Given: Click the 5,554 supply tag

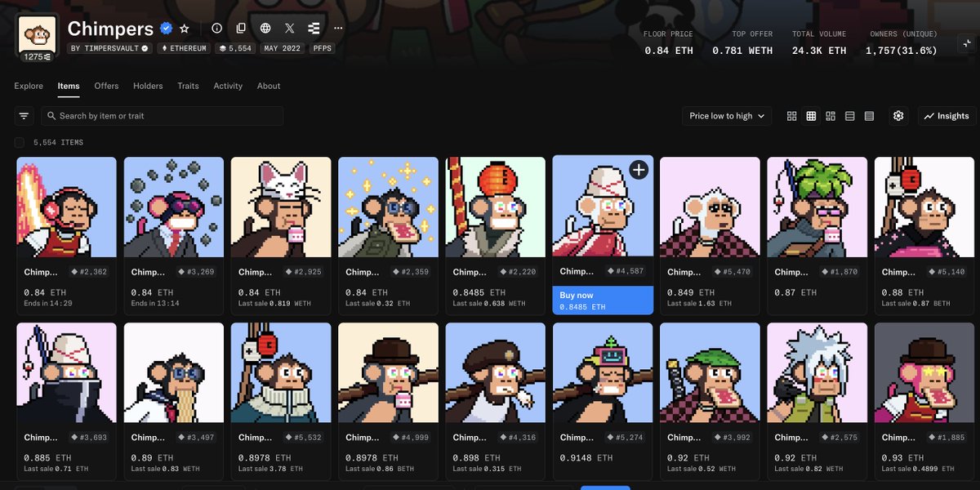Looking at the screenshot, I should coord(235,48).
